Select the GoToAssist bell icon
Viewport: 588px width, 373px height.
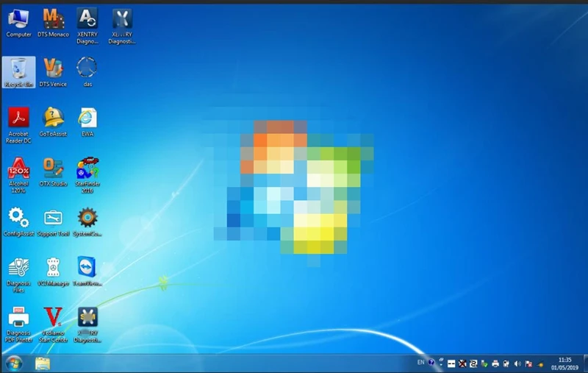click(x=53, y=122)
